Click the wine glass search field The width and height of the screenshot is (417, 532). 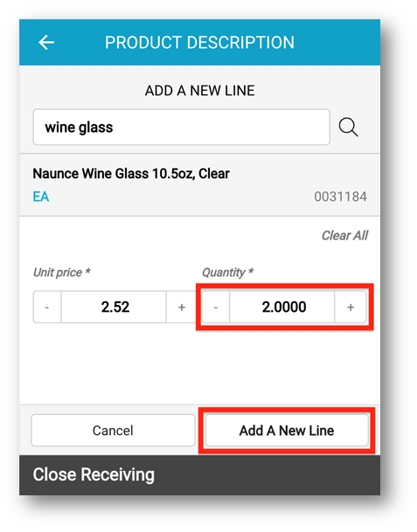pos(181,128)
